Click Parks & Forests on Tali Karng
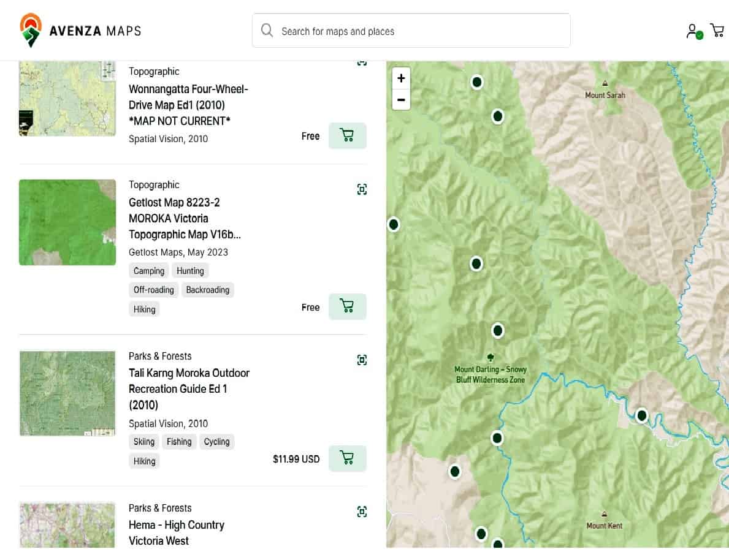This screenshot has width=729, height=560. coord(160,356)
